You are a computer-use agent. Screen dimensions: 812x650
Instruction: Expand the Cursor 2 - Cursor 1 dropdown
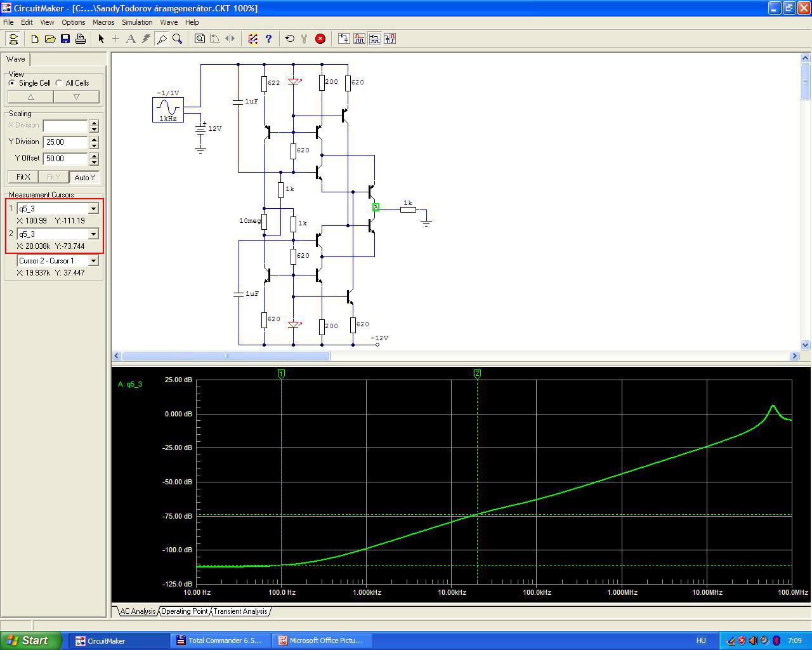click(93, 261)
